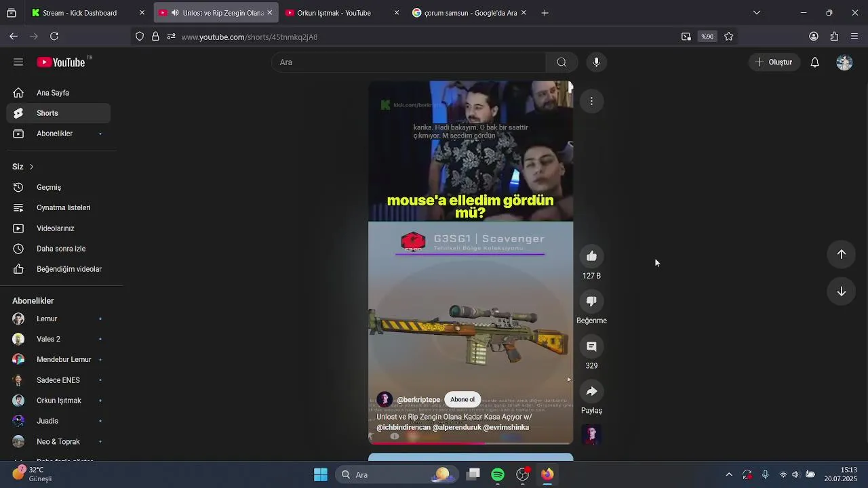This screenshot has width=868, height=488.
Task: Open a new browser tab
Action: [x=545, y=13]
